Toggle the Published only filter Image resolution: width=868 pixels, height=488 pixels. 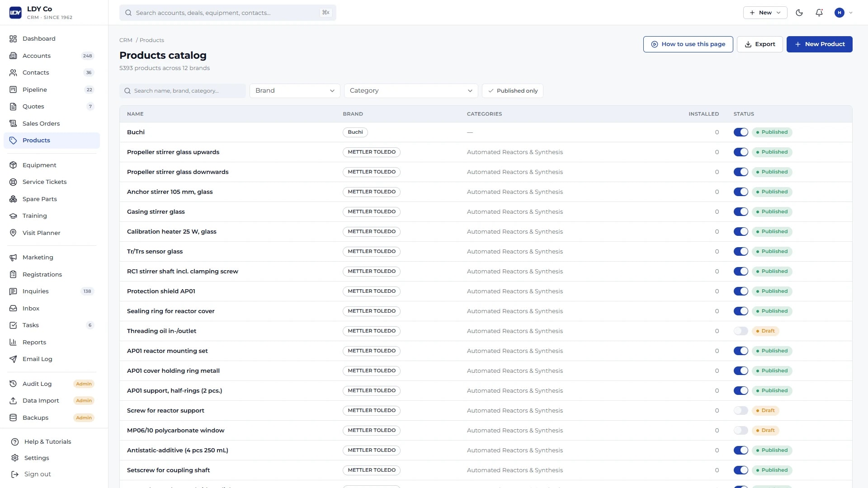coord(513,91)
